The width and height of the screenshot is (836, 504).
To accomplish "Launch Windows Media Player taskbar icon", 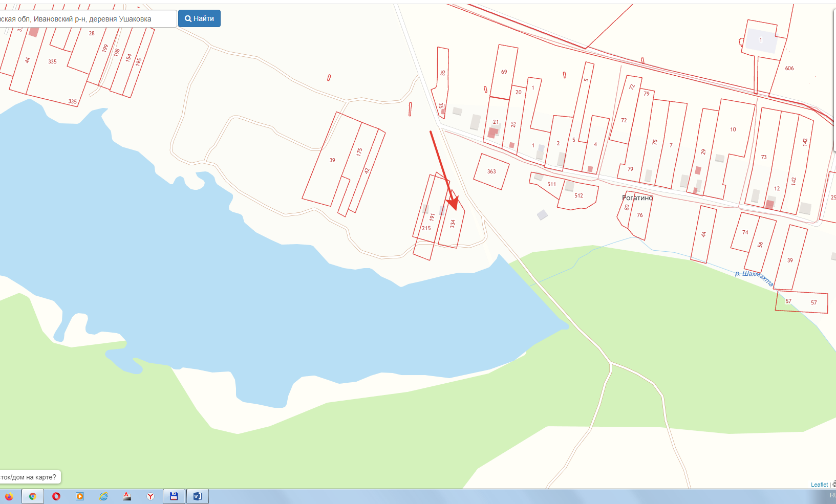I will point(80,496).
